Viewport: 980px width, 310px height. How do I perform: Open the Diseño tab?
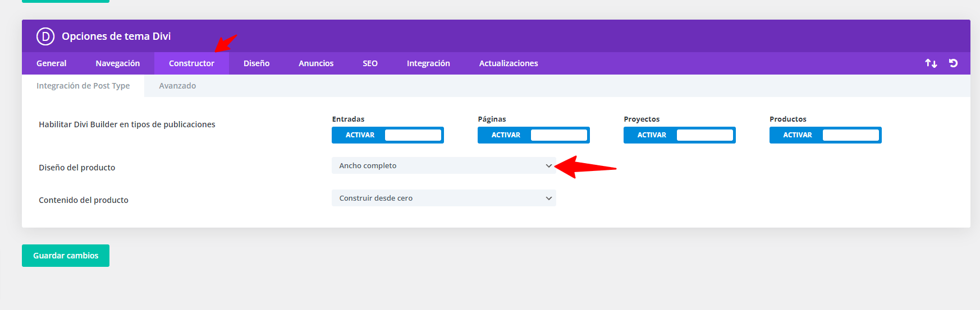click(x=257, y=63)
